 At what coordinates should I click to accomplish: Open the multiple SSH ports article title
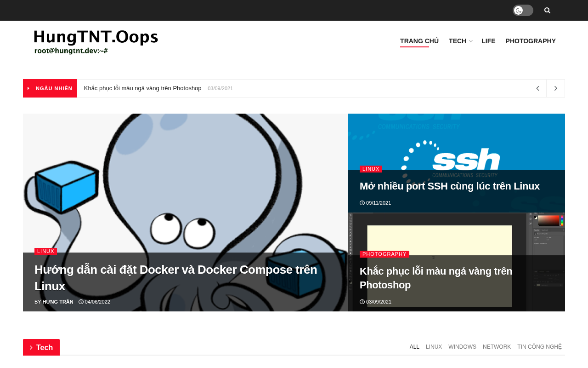450,186
